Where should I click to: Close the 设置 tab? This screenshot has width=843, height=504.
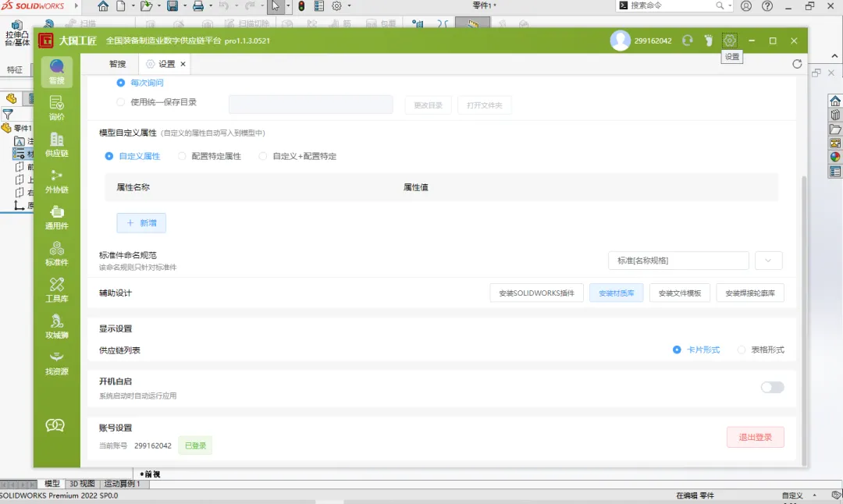[183, 64]
